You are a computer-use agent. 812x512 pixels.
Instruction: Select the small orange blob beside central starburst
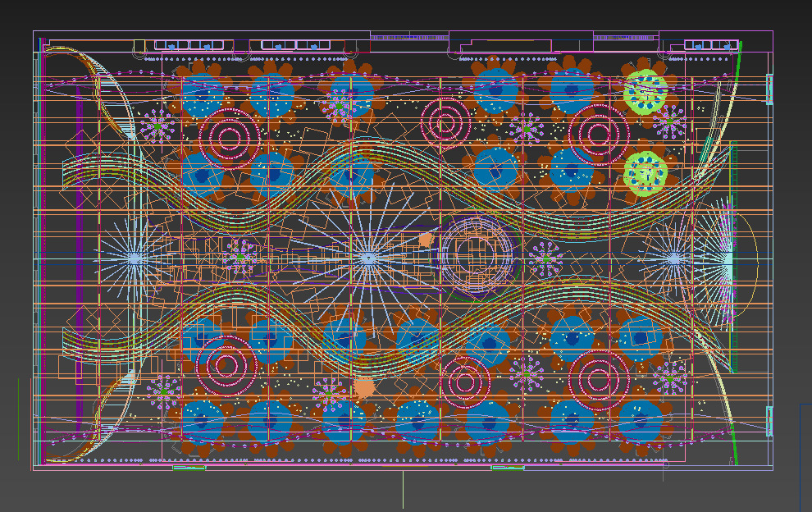(x=426, y=240)
